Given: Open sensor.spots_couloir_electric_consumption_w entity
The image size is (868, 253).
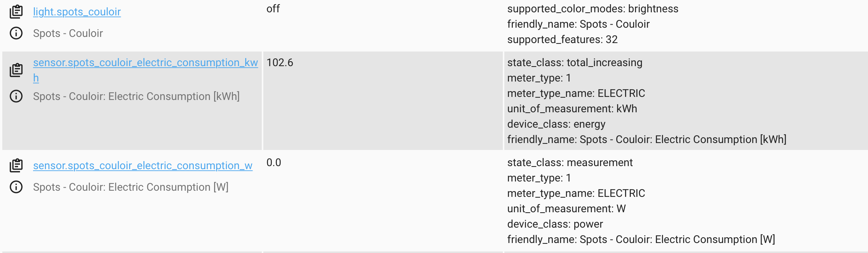Looking at the screenshot, I should (143, 166).
